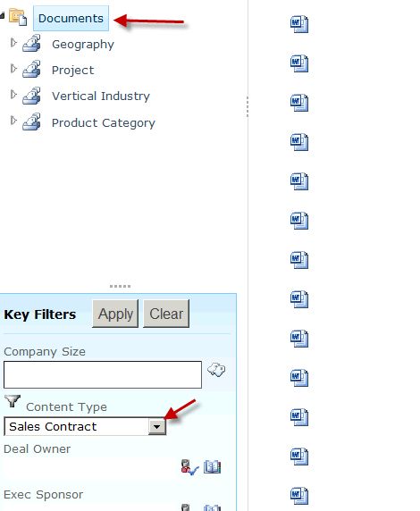The image size is (420, 511).
Task: Click the Vertical Industry hierarchy icon
Action: coord(31,96)
